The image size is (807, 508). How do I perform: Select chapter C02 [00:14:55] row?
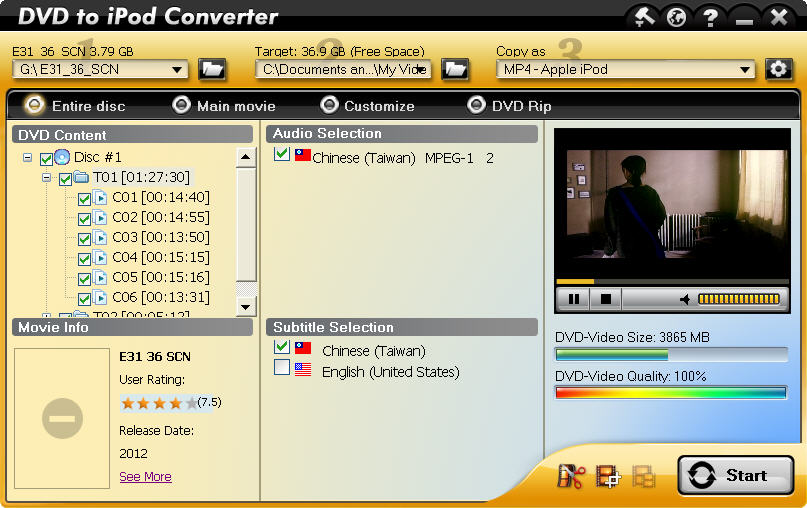click(161, 218)
